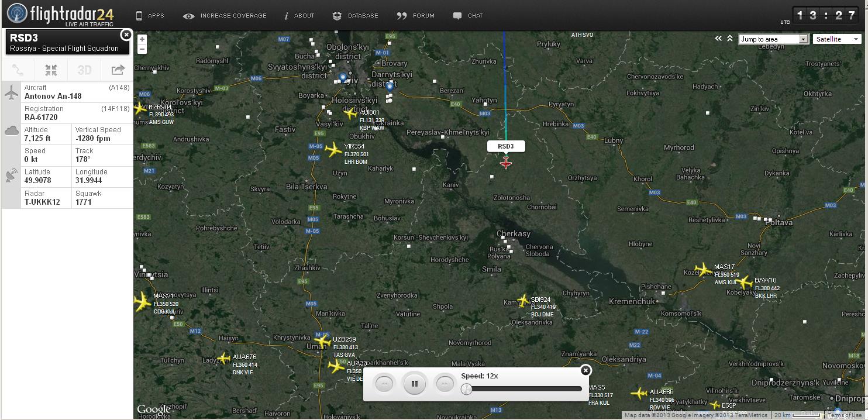
Task: Open the Satellite map type dropdown
Action: tap(836, 39)
